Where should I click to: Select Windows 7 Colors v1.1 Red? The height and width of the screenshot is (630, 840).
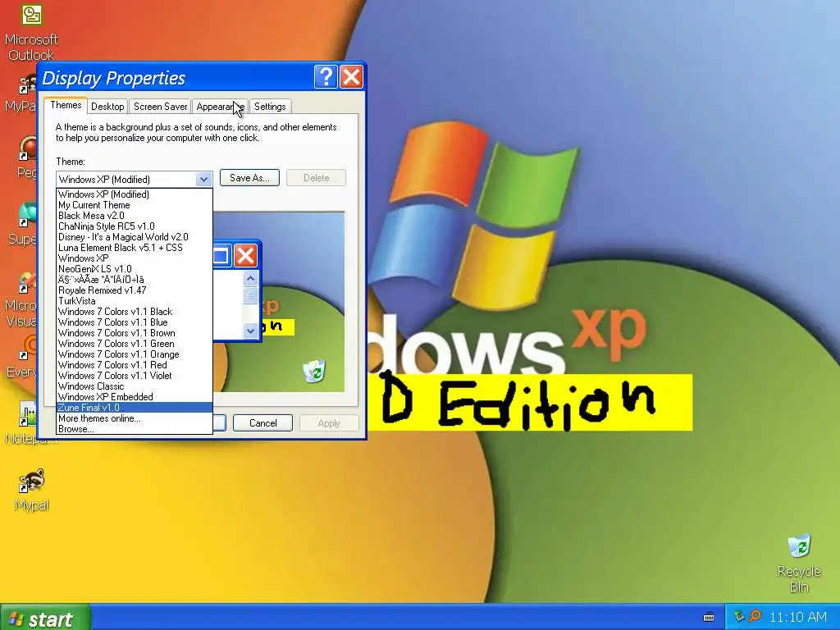click(135, 365)
